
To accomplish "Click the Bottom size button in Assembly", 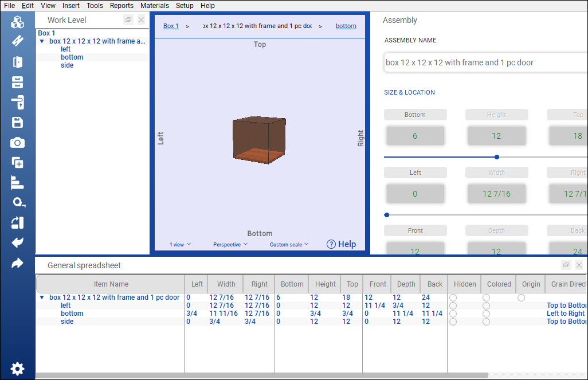I will point(415,115).
